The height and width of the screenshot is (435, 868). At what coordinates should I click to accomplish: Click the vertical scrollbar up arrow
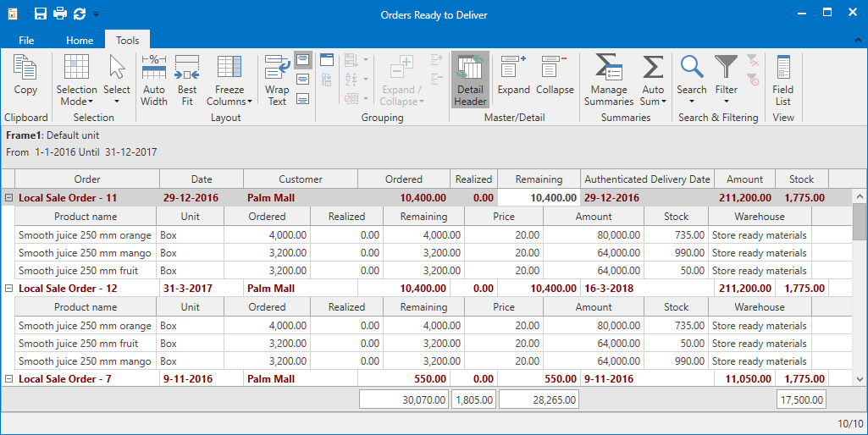tap(860, 195)
